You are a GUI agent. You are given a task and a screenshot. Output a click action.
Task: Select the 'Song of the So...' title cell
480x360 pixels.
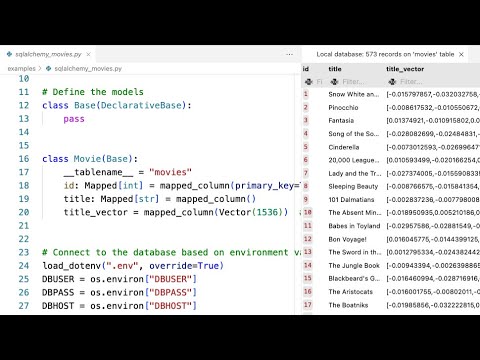point(354,134)
